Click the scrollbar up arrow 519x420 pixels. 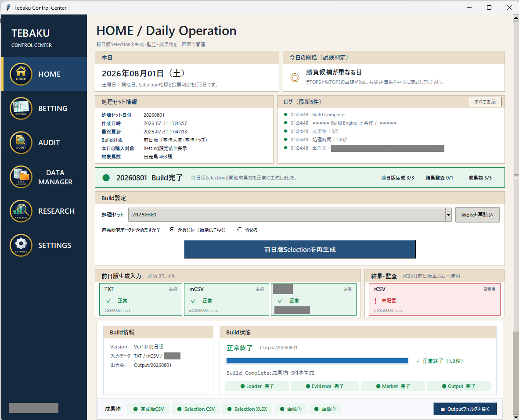tap(515, 18)
